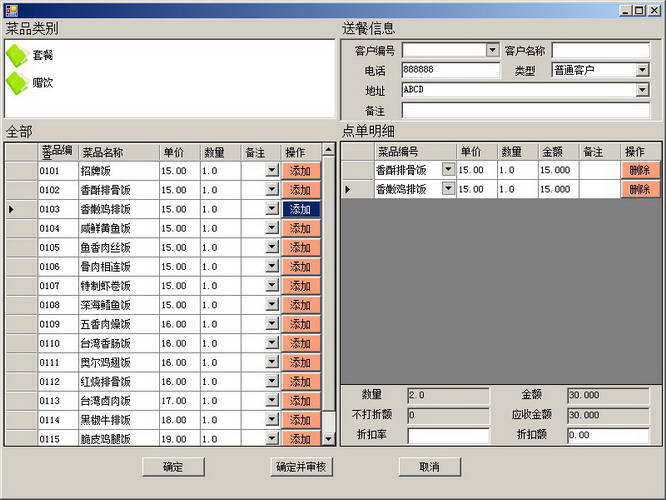Add 台湾卤肉饭 to the order

(x=301, y=401)
